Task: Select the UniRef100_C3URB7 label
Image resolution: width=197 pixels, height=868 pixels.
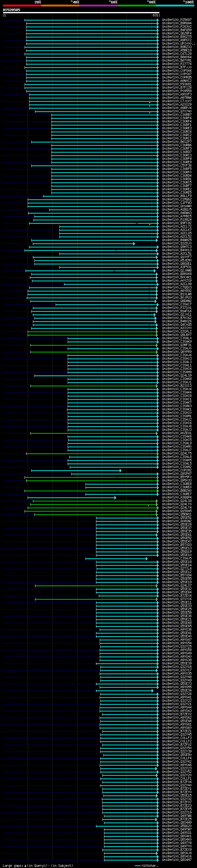Action: tap(176, 115)
